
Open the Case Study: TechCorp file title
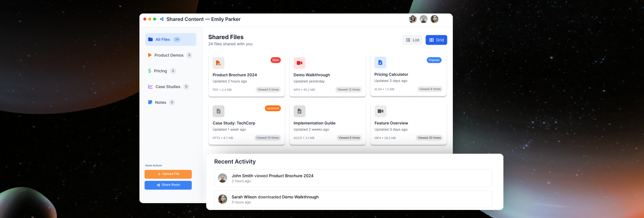click(x=234, y=123)
